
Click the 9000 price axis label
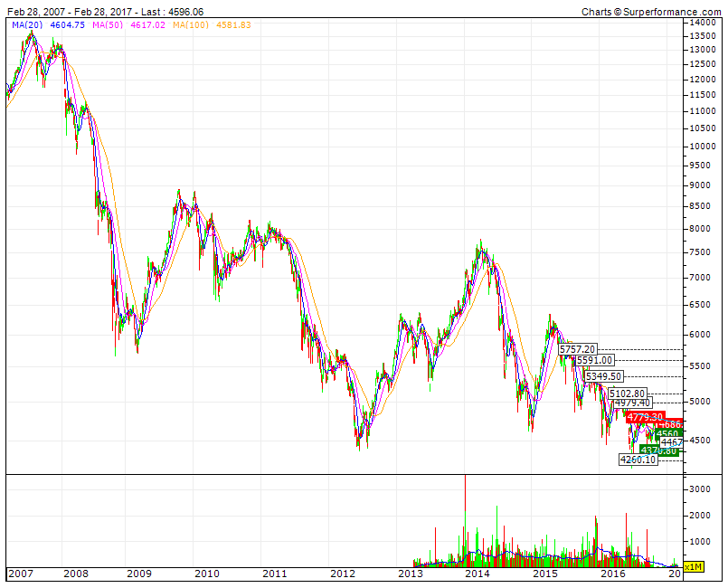point(701,185)
